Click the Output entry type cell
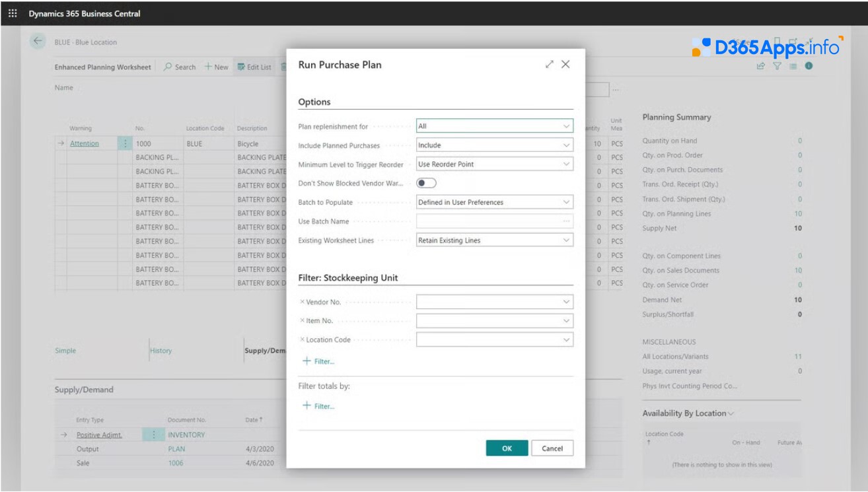 click(88, 449)
